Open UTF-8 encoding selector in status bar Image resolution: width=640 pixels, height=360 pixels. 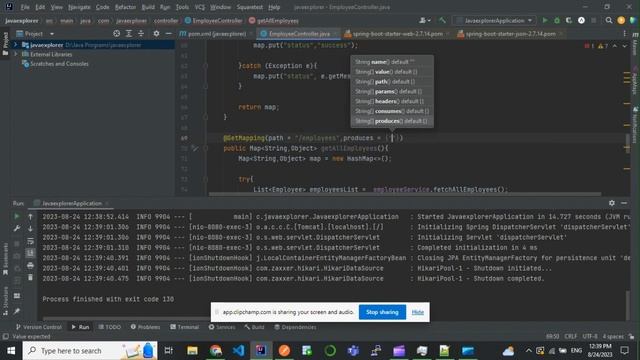590,337
